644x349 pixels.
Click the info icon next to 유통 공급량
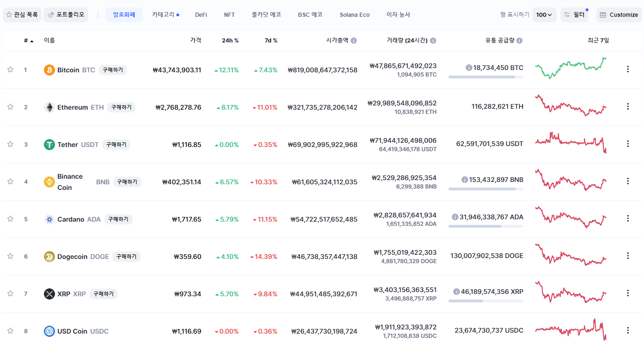click(x=519, y=41)
